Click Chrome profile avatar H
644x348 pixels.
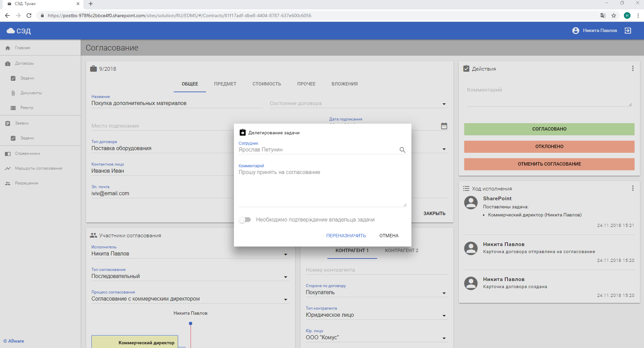[x=627, y=15]
